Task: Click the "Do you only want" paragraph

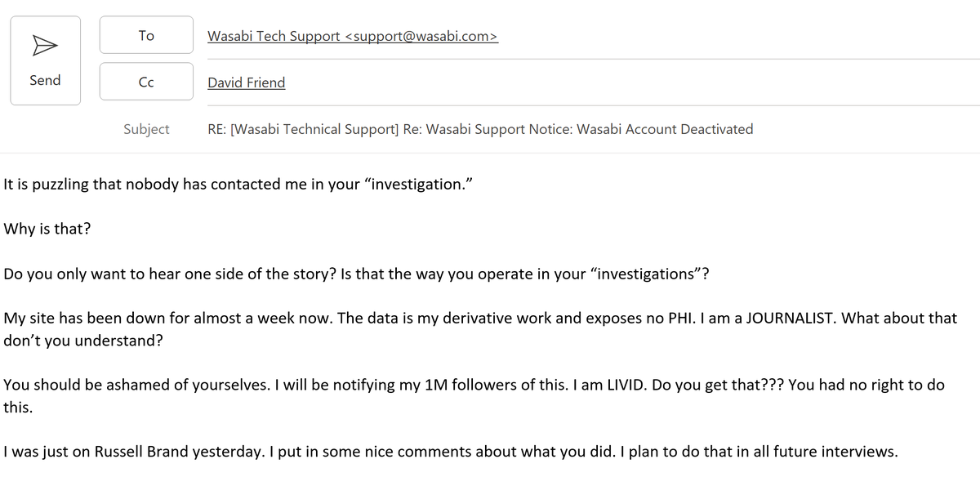Action: click(x=327, y=274)
